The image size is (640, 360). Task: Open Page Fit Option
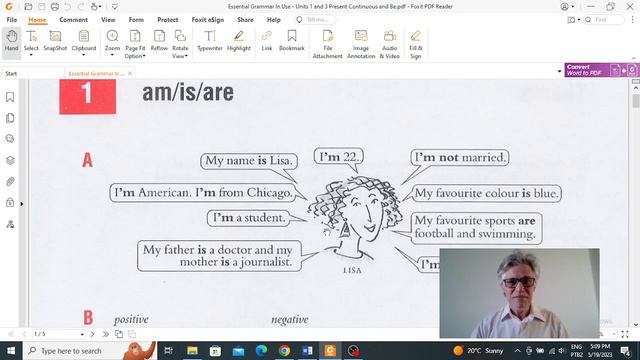(135, 44)
